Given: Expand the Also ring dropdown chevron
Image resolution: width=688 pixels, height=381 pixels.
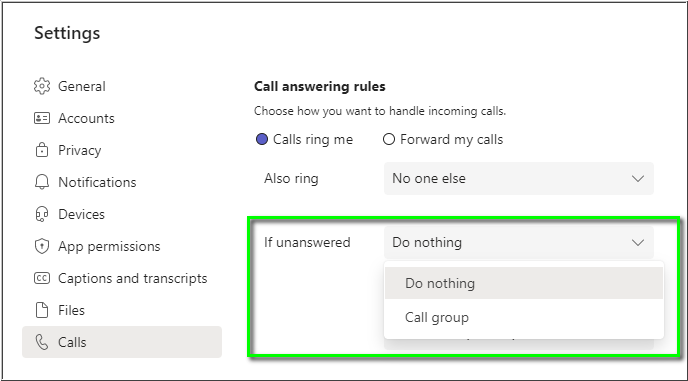Looking at the screenshot, I should [638, 179].
